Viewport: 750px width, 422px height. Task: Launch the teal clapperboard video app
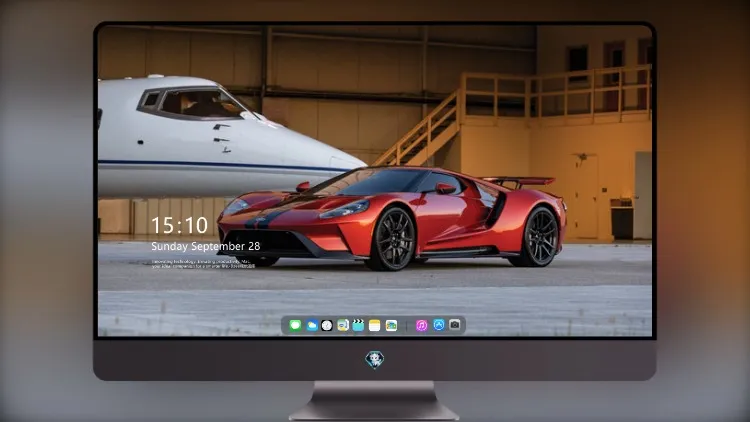pyautogui.click(x=358, y=325)
